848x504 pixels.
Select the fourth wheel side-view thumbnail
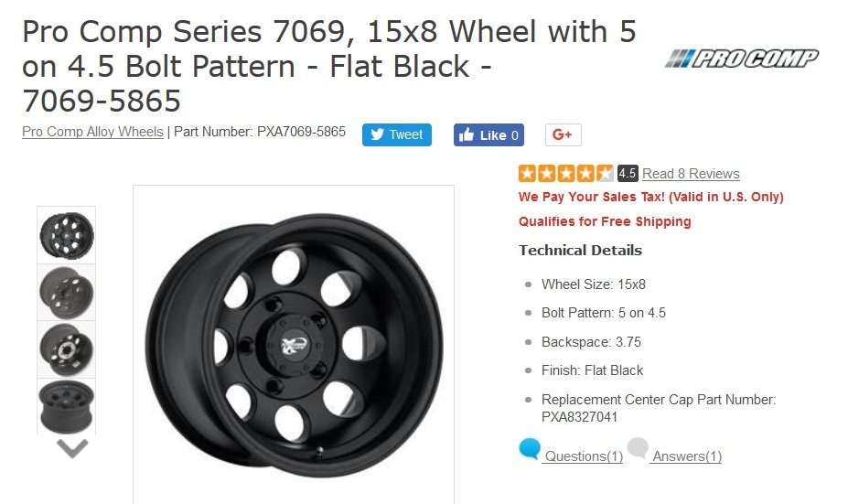[67, 407]
